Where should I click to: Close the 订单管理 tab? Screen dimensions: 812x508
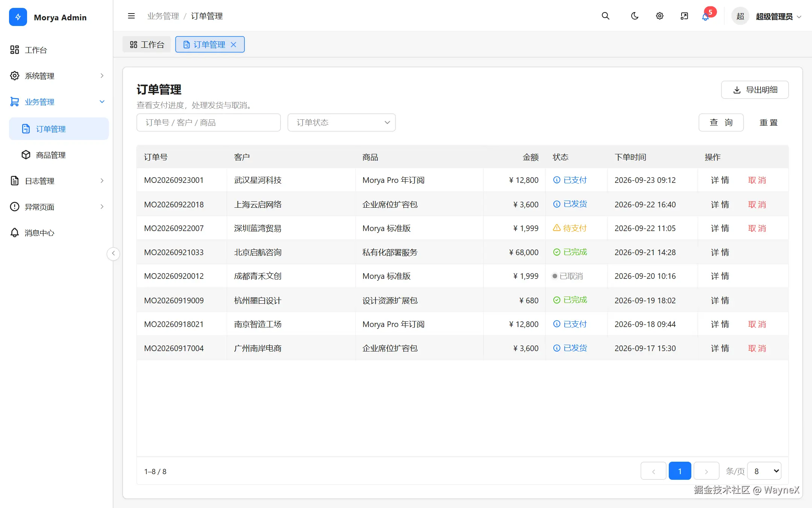[x=233, y=44]
